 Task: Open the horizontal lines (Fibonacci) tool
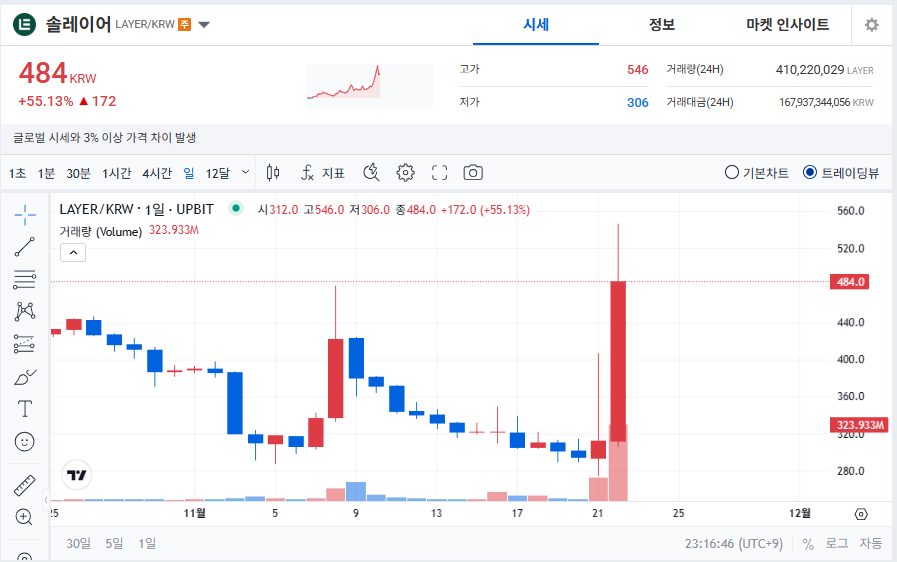tap(25, 279)
